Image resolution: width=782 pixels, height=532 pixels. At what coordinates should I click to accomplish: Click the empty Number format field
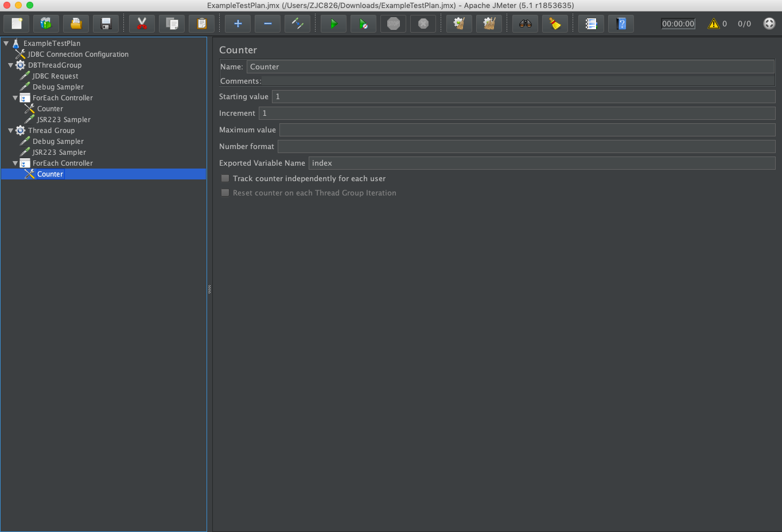[x=527, y=146]
